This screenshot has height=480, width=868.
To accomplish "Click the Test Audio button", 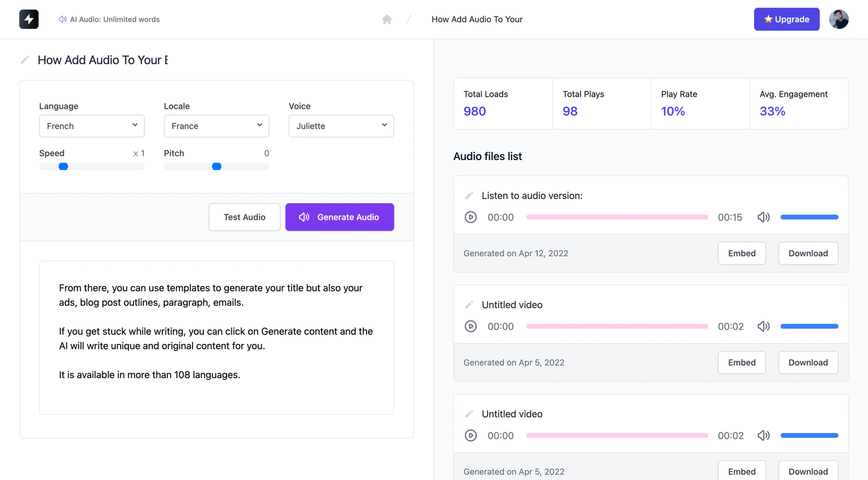I will point(245,217).
